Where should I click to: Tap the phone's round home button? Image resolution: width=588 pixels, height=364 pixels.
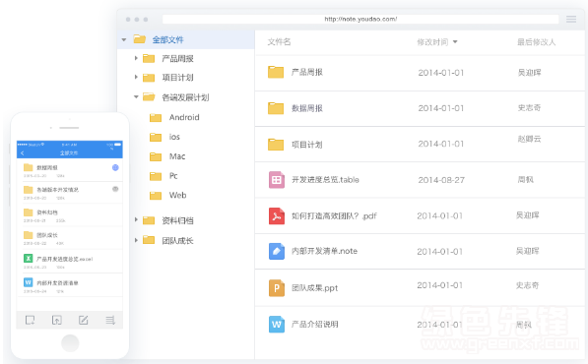(70, 343)
